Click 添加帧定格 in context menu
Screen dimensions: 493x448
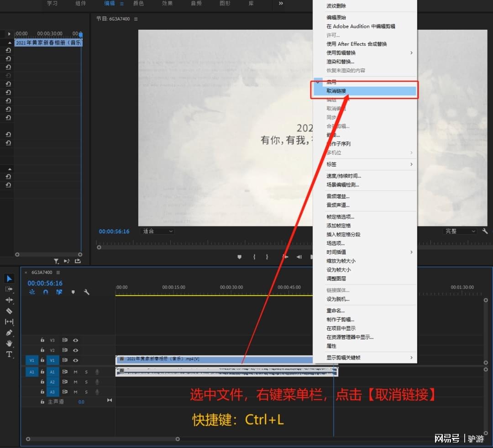click(365, 226)
